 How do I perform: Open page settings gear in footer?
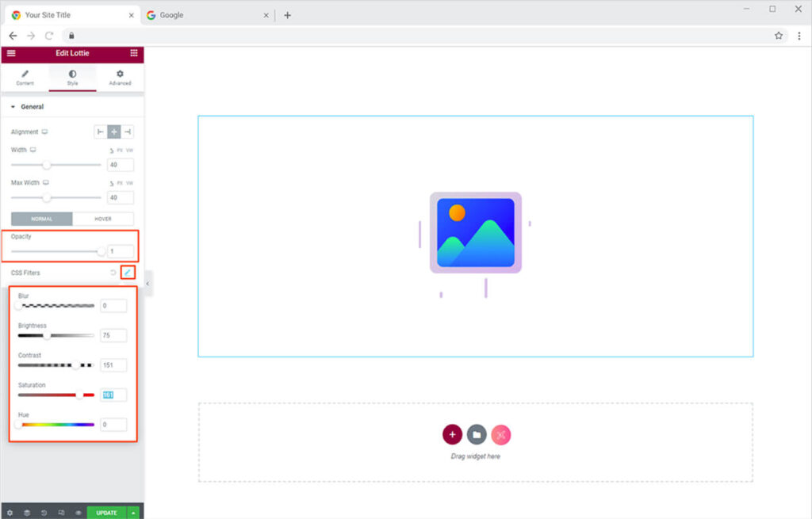tap(10, 513)
